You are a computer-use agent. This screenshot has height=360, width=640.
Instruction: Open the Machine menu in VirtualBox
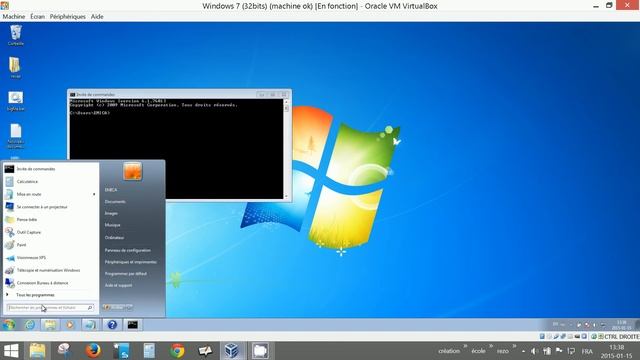click(13, 16)
